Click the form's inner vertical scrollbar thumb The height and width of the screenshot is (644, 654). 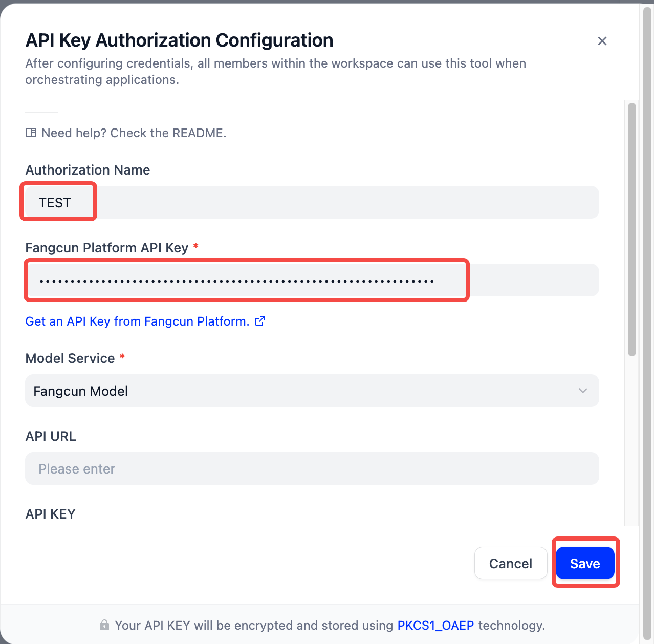(632, 229)
